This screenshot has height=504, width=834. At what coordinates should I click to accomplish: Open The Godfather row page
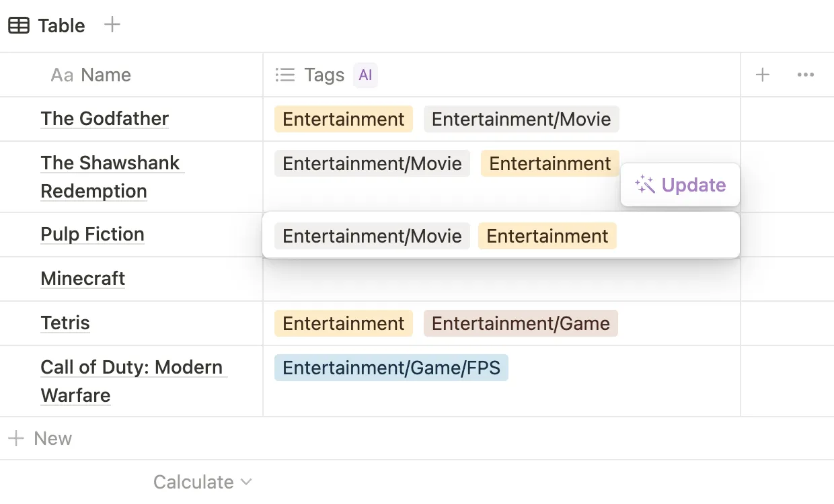click(x=104, y=118)
